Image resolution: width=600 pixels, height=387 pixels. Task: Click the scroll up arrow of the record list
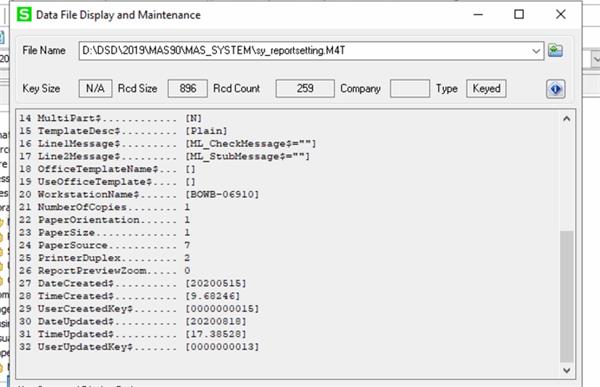[x=567, y=119]
